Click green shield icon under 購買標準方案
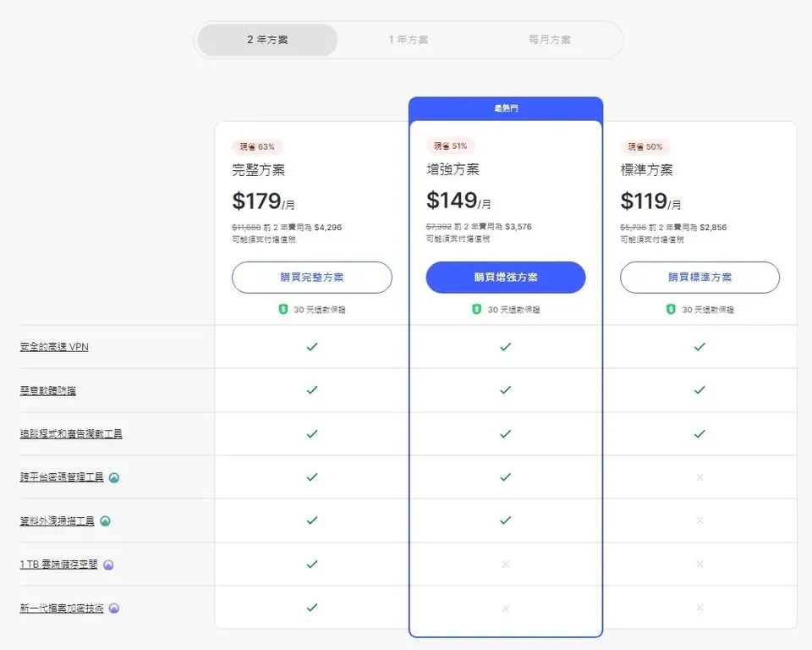Image resolution: width=812 pixels, height=650 pixels. coord(671,310)
